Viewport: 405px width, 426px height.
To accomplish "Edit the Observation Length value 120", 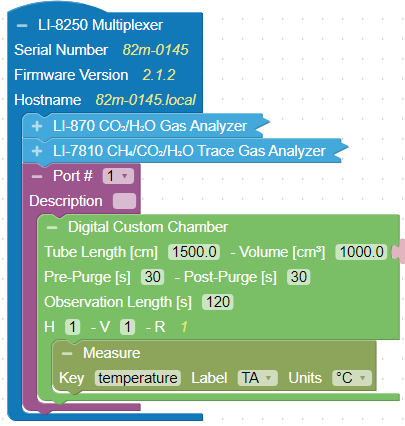I will tap(218, 302).
